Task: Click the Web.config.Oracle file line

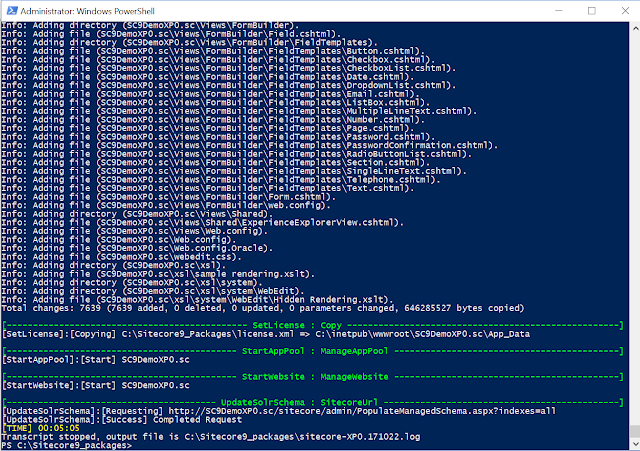Action: (x=138, y=248)
